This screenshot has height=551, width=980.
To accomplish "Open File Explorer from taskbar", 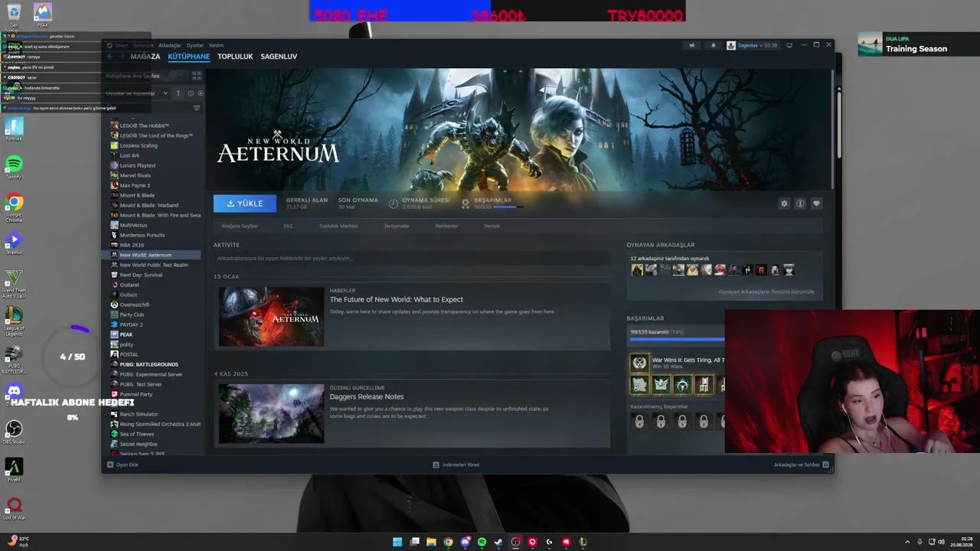I will pyautogui.click(x=431, y=542).
